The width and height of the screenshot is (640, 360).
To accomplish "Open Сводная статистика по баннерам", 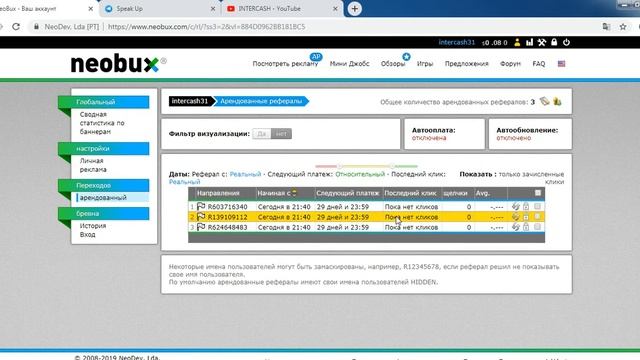I will 102,123.
